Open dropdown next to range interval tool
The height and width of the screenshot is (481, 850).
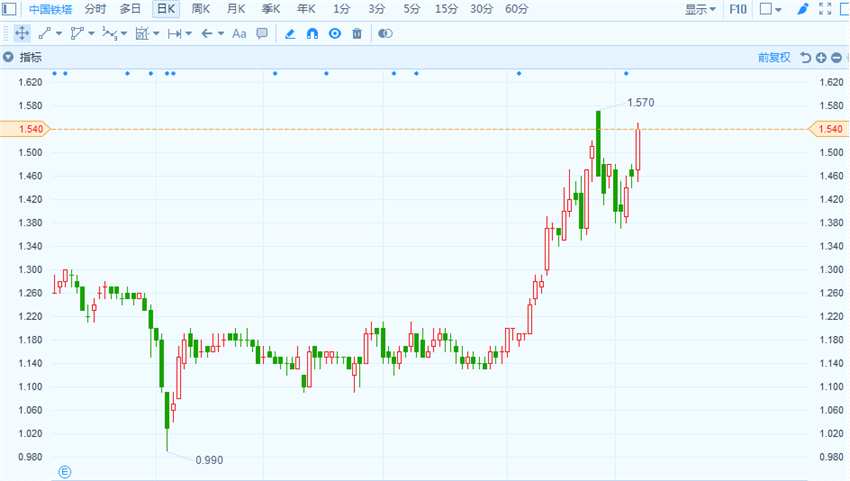[189, 34]
